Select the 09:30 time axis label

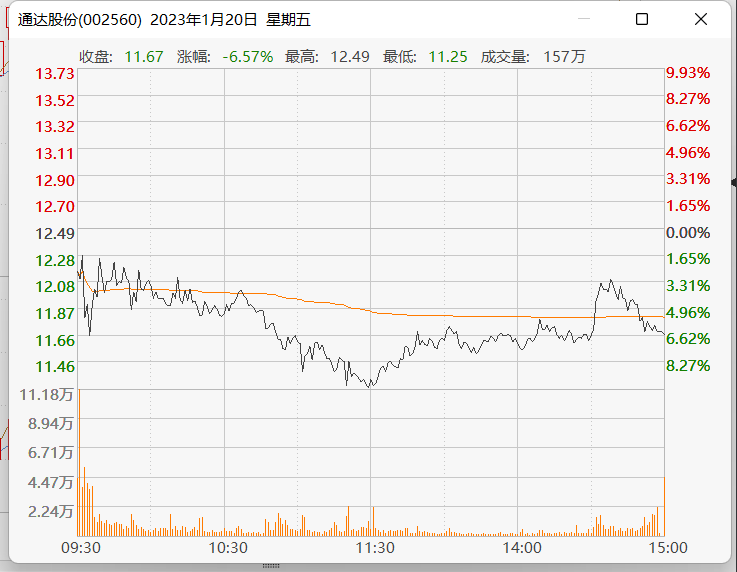click(81, 548)
